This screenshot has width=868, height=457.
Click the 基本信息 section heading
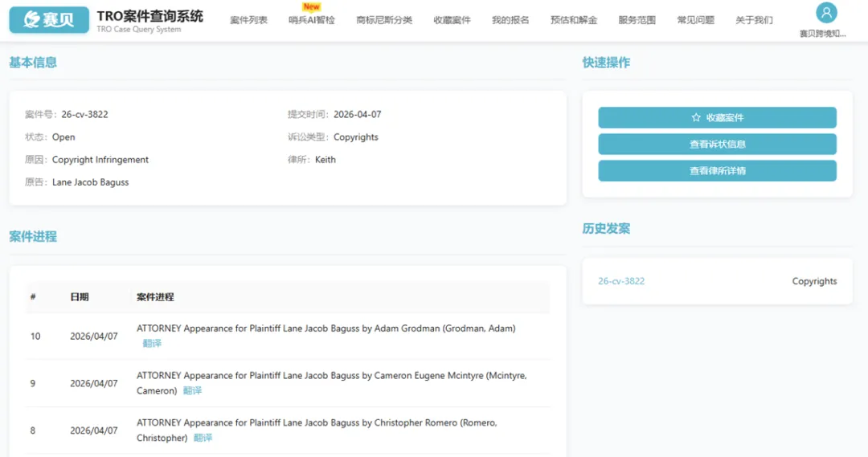[x=33, y=63]
